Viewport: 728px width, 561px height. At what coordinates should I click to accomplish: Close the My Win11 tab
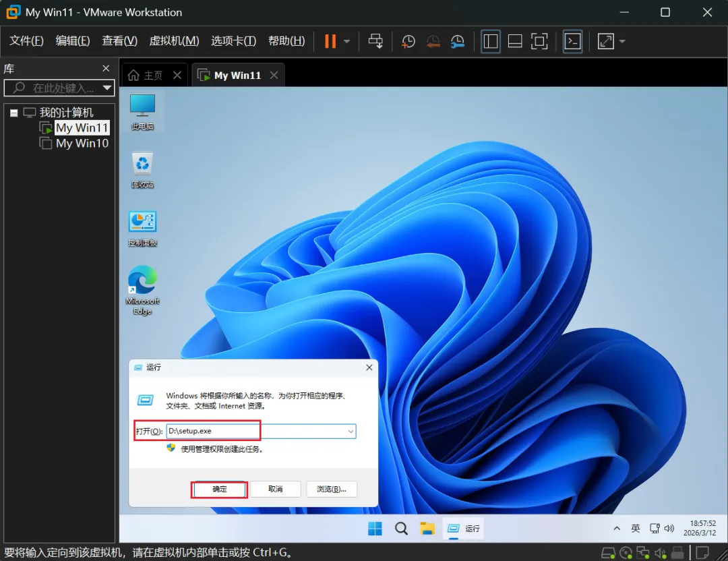(x=274, y=76)
